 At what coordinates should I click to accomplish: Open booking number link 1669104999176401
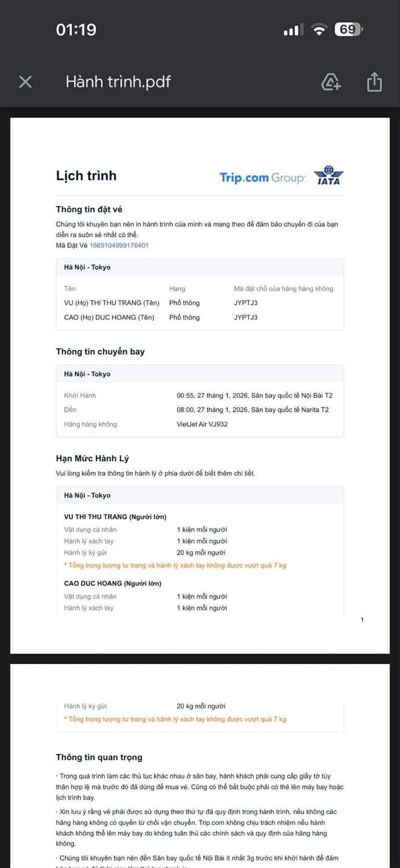click(x=119, y=245)
